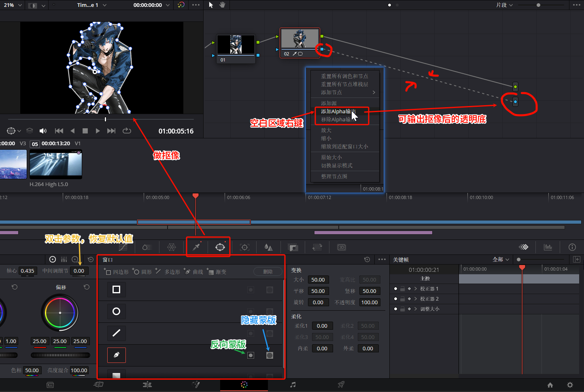The image size is (584, 392).
Task: Open the Color Warper palette
Action: pyautogui.click(x=172, y=247)
